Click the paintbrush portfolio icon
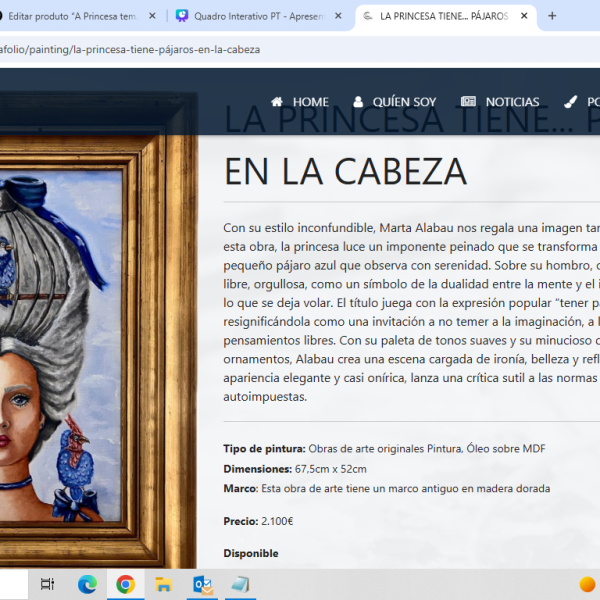Viewport: 600px width, 600px height. (571, 102)
